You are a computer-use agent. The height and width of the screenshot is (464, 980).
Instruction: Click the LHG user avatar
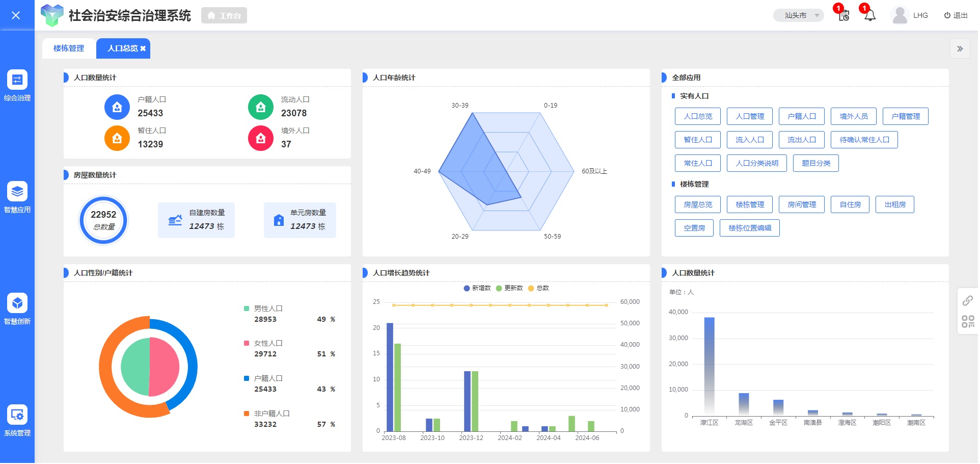click(x=900, y=15)
